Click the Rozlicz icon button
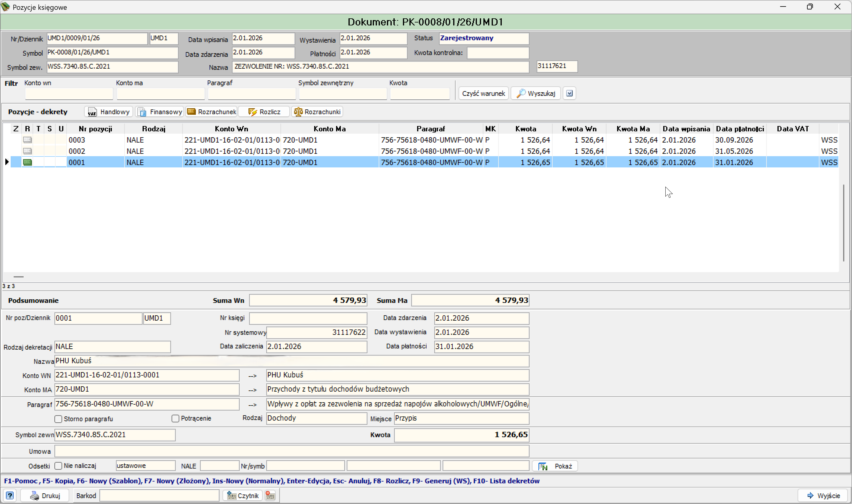 [x=264, y=112]
